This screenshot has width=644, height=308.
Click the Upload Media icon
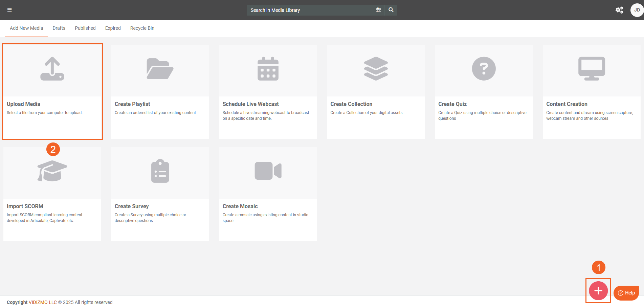point(52,69)
